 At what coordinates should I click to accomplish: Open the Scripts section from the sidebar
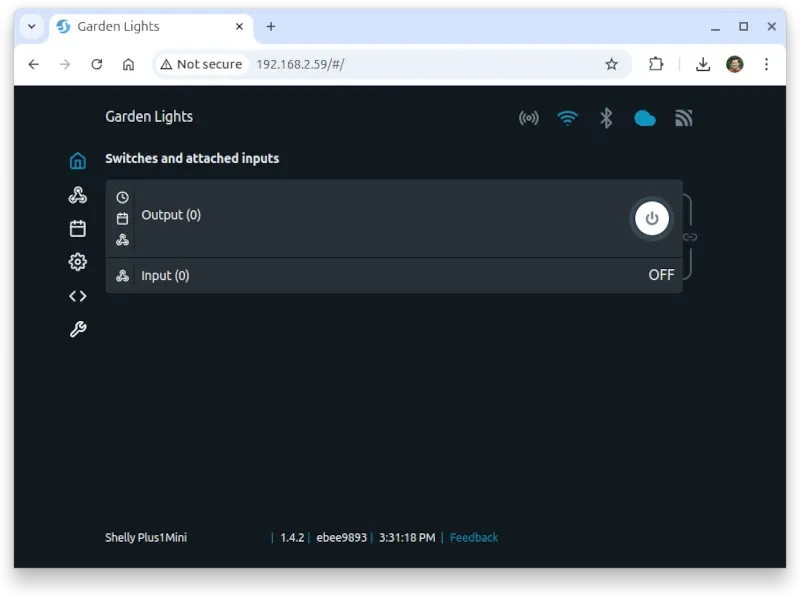(77, 295)
